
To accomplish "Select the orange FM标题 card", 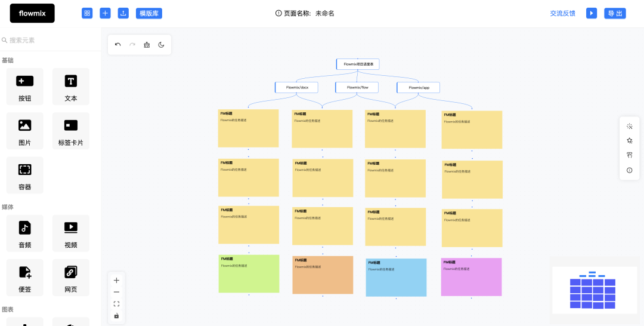I will pos(323,275).
